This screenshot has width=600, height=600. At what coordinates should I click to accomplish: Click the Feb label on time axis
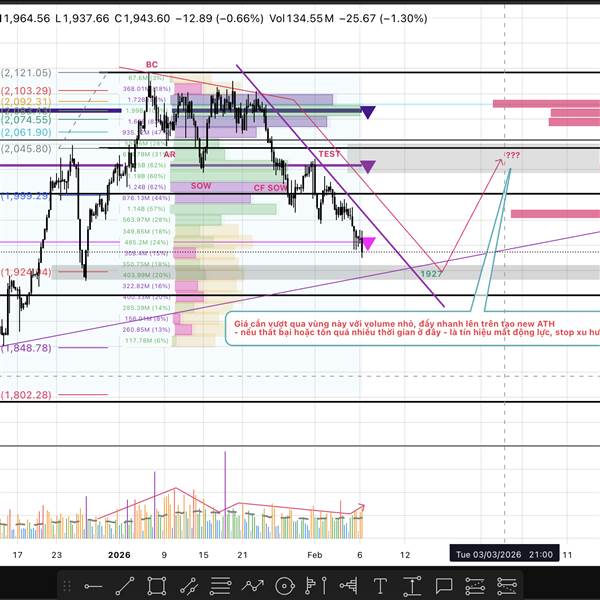315,554
